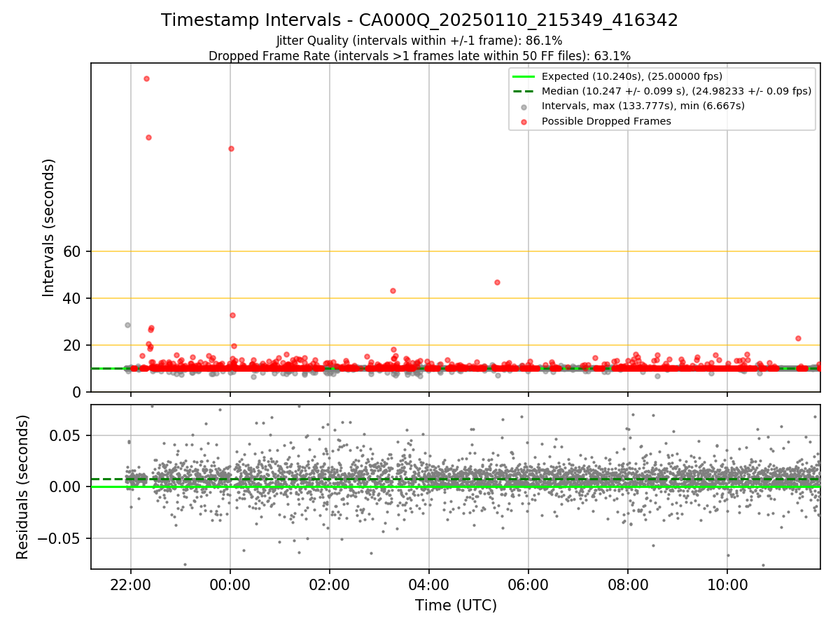Click the '02:00' x-axis tick label
The width and height of the screenshot is (840, 630).
[x=330, y=583]
